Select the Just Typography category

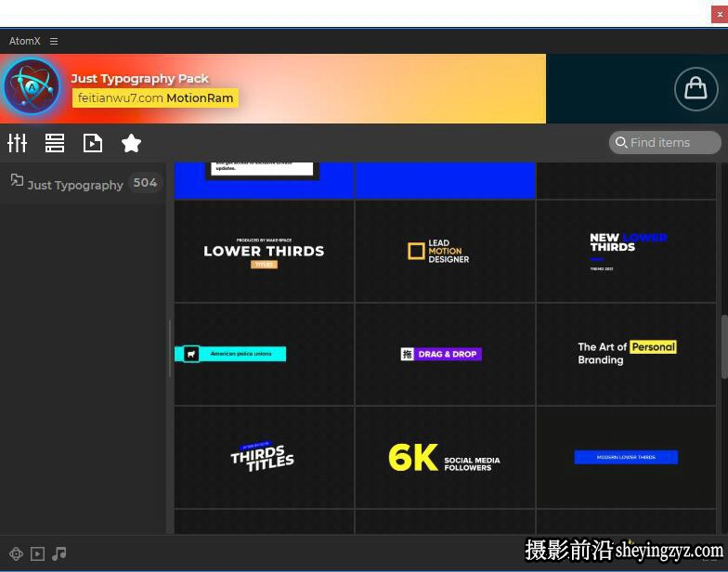click(84, 184)
